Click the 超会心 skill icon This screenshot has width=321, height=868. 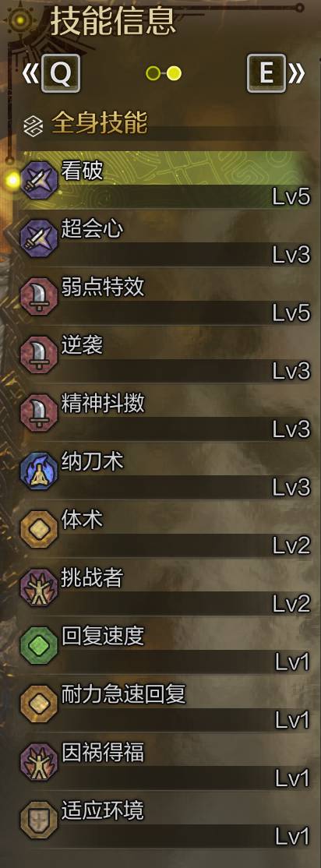(39, 238)
